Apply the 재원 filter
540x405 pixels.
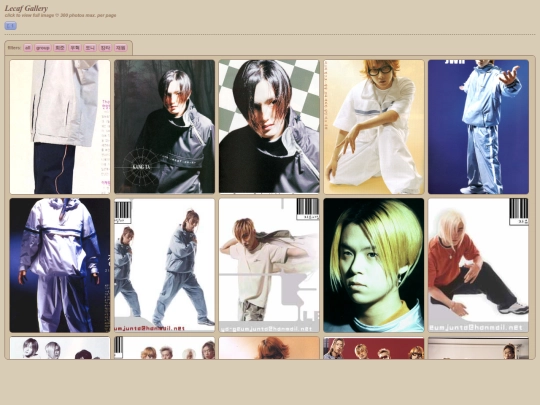[121, 48]
